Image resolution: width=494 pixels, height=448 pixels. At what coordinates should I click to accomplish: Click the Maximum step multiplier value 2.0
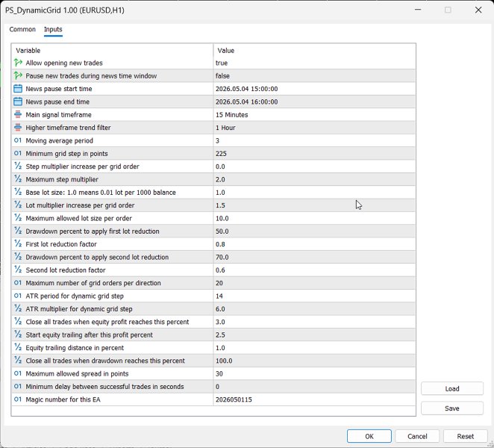point(220,179)
